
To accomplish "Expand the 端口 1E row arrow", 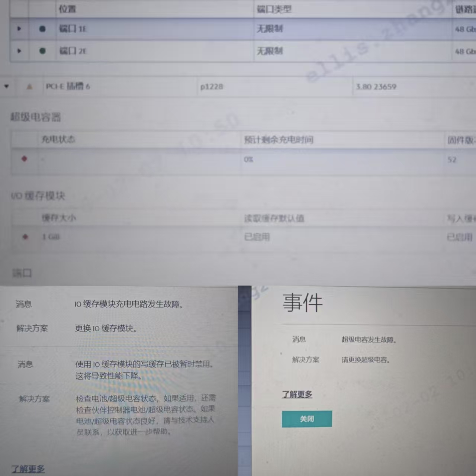I will 19,29.
